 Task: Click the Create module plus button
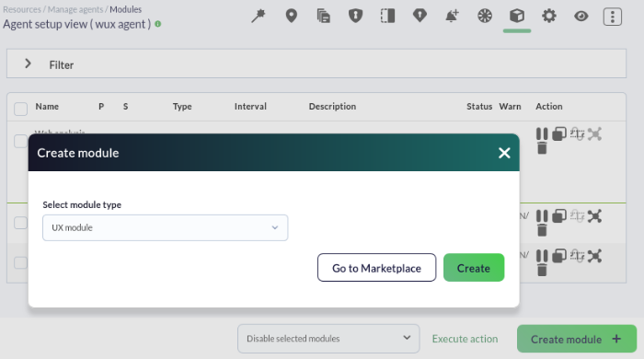[577, 339]
